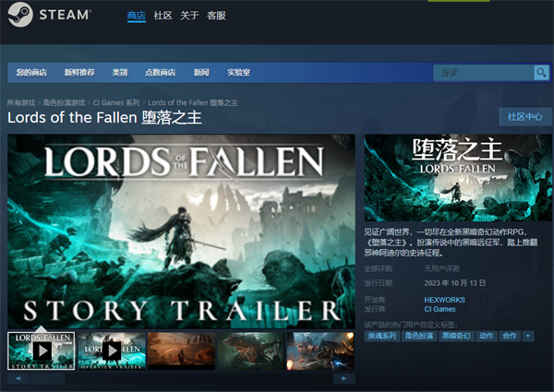This screenshot has width=554, height=392.
Task: Open the 社区 tab in top navigation
Action: coord(163,16)
